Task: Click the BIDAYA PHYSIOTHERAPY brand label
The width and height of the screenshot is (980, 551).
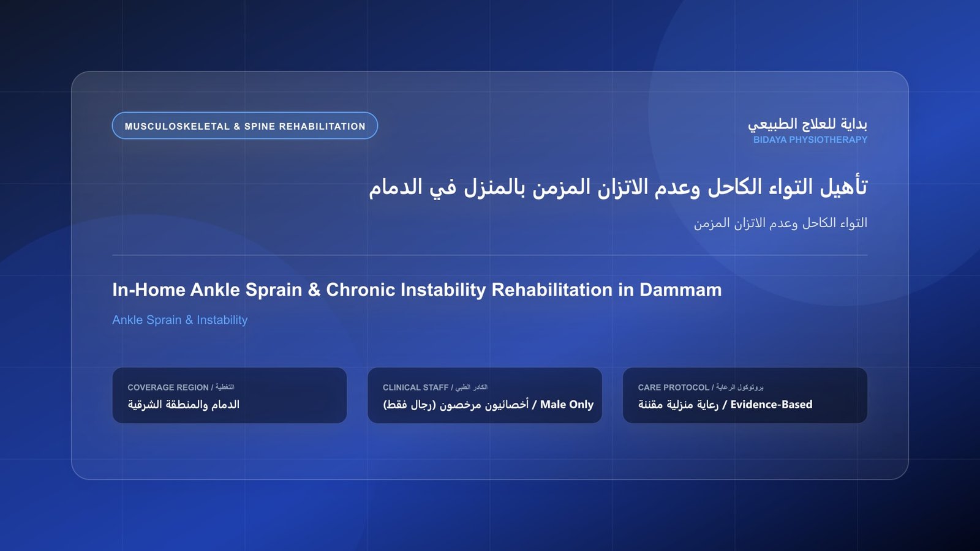Action: click(x=810, y=140)
